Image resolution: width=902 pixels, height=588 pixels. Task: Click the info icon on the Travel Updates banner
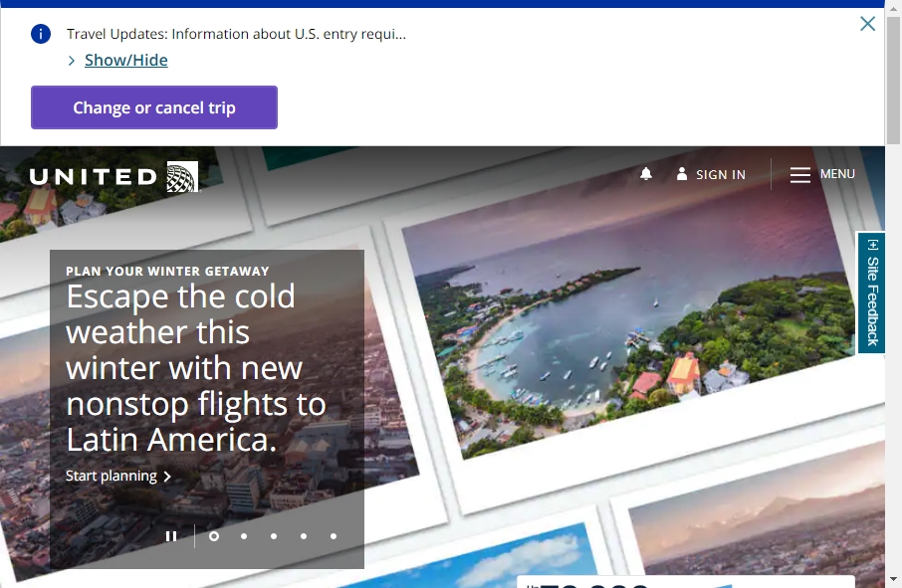[40, 33]
